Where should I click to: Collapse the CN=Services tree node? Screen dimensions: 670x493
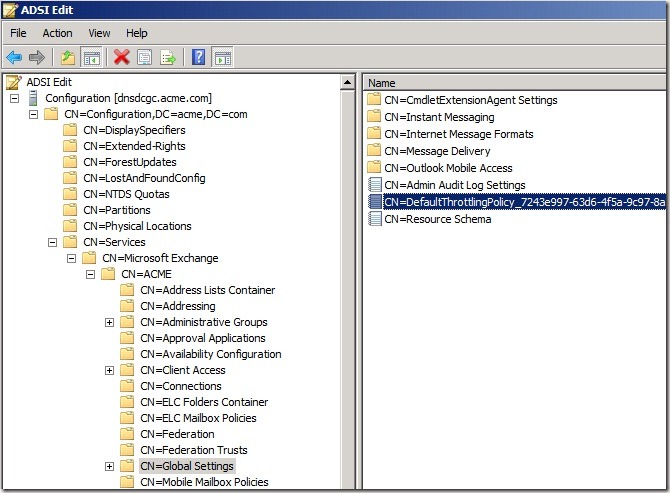pos(53,242)
